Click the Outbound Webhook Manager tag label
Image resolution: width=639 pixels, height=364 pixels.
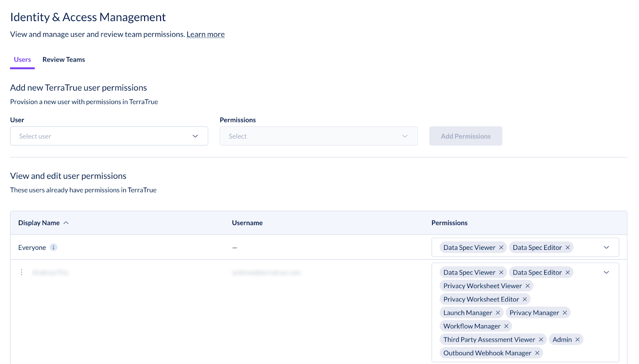[x=487, y=353]
